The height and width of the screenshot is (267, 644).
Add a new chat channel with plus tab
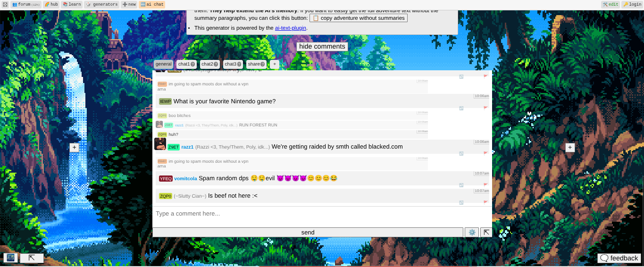click(x=275, y=64)
